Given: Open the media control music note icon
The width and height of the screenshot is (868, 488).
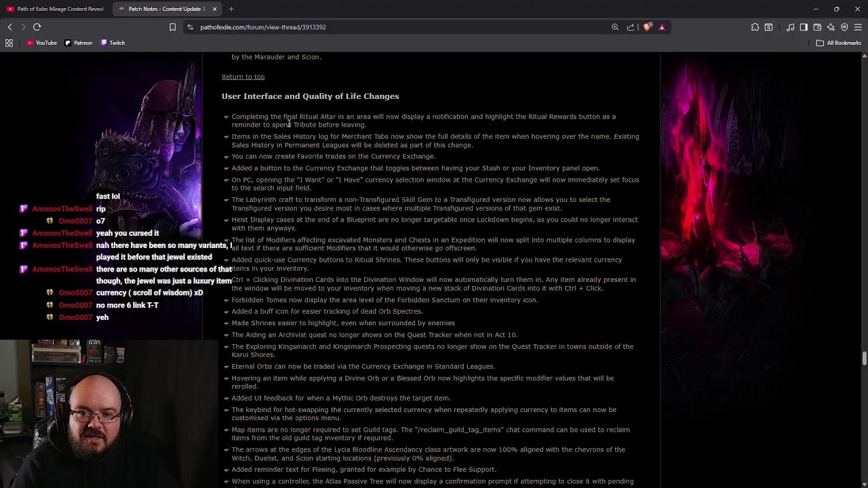Looking at the screenshot, I should pos(790,27).
